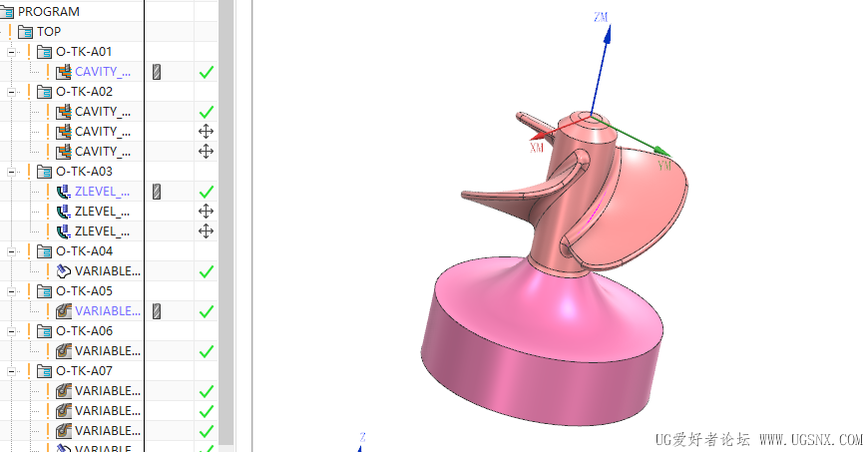The height and width of the screenshot is (452, 868).
Task: Click variable streamline icon under O-TK-A05
Action: point(64,310)
